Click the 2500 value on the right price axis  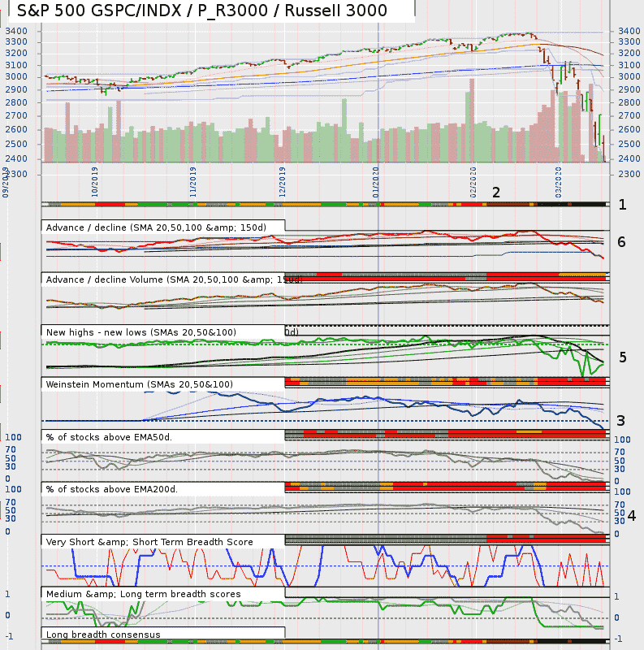tap(629, 144)
